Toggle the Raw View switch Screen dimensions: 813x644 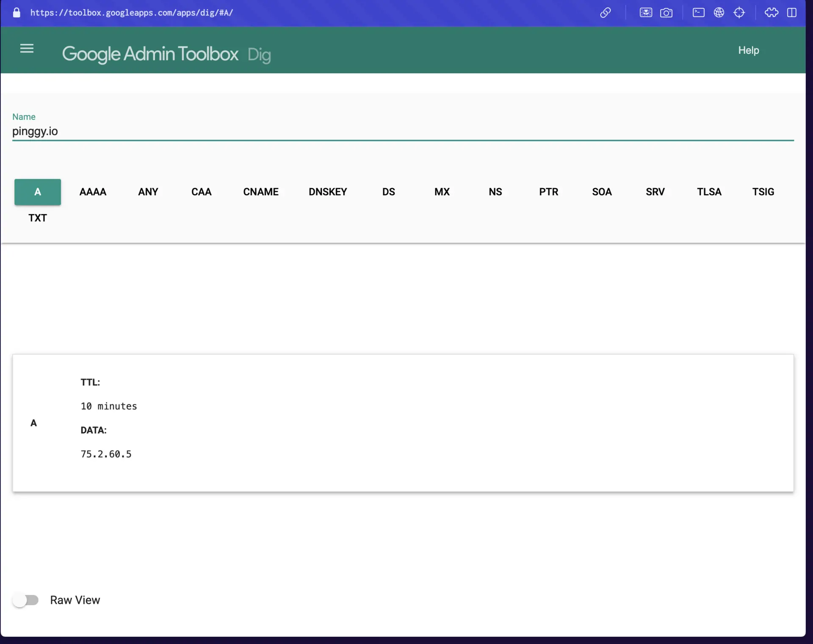25,600
